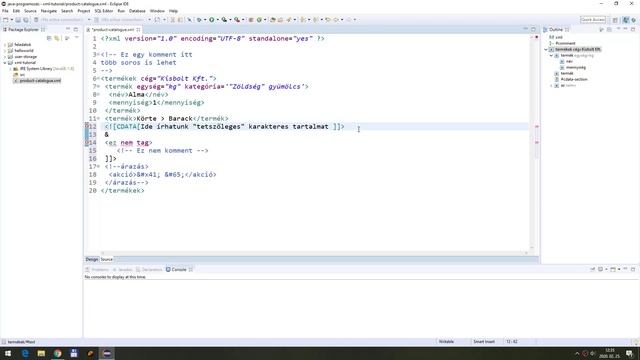The width and height of the screenshot is (640, 360).
Task: Select the #comment node in Outline
Action: [x=563, y=43]
